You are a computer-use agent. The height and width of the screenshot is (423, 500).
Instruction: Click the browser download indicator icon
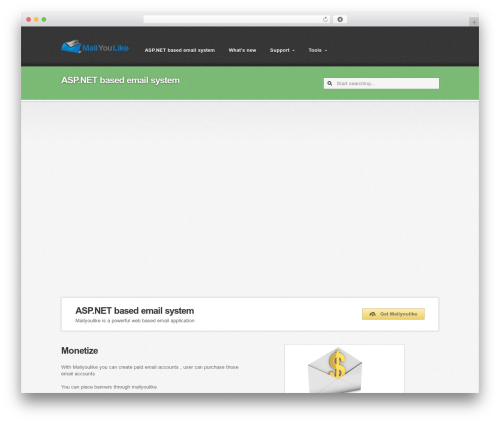point(340,19)
